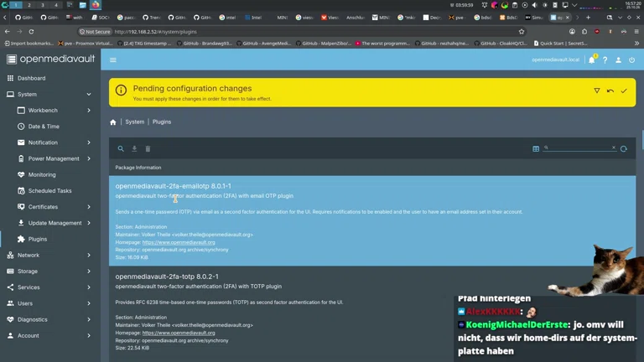Click the Firefox icon in the taskbar
Image resolution: width=644 pixels, height=362 pixels.
coord(96,5)
